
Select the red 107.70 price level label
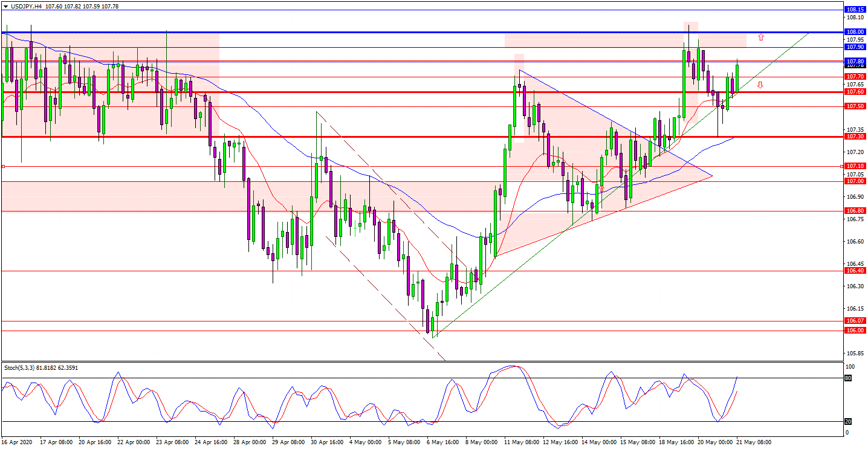(x=855, y=77)
